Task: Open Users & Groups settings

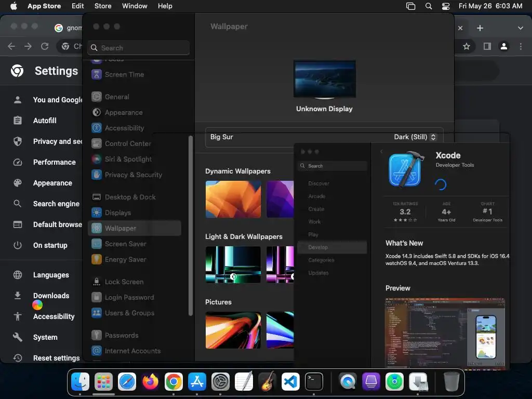Action: 135,313
